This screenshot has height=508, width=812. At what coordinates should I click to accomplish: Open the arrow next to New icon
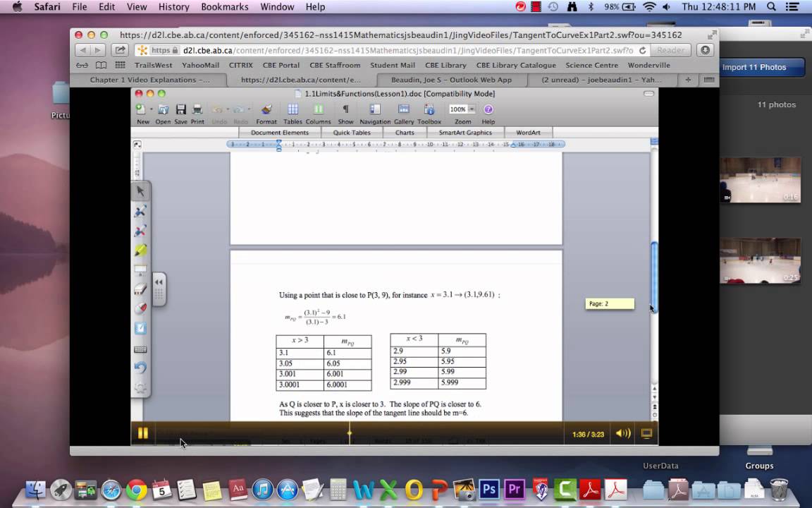click(x=152, y=109)
